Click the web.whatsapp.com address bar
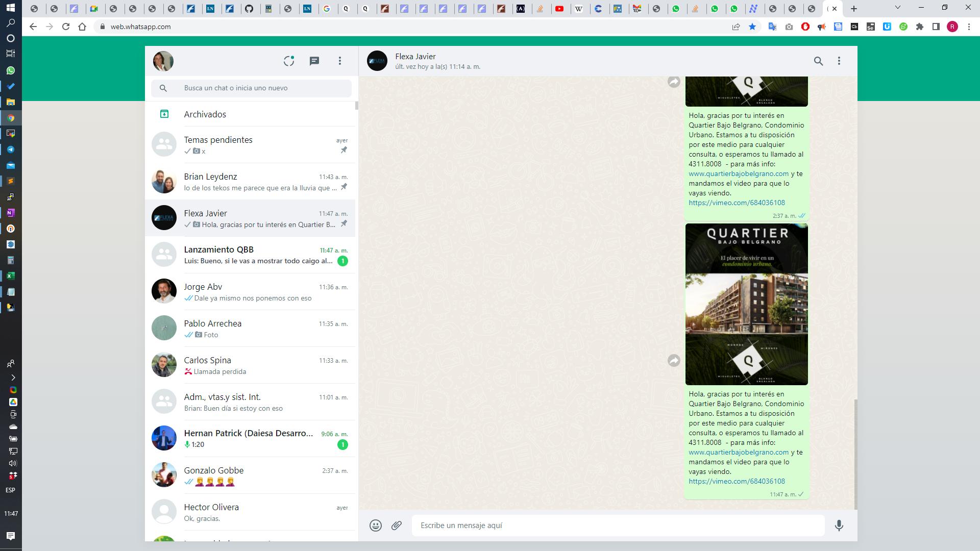This screenshot has height=551, width=980. [413, 27]
